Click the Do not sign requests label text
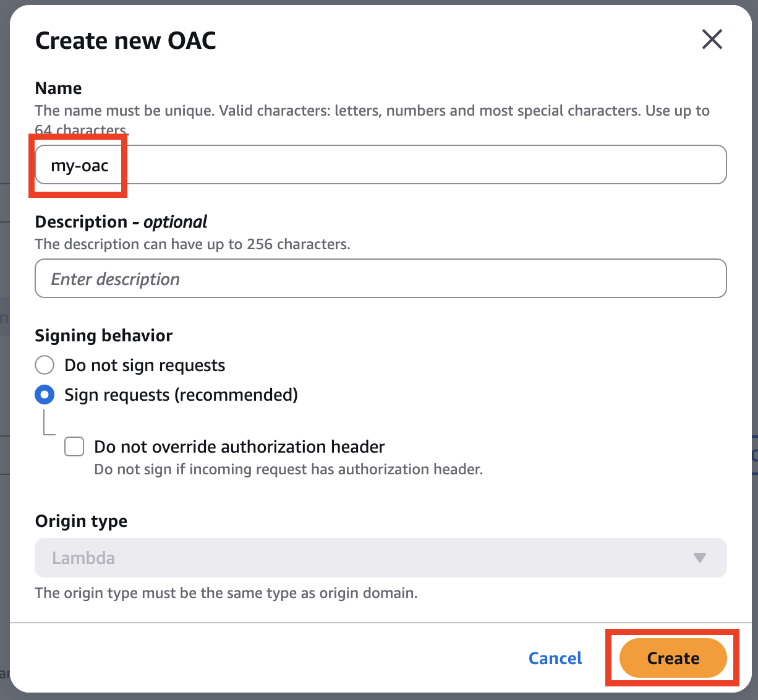This screenshot has height=700, width=758. [x=145, y=365]
